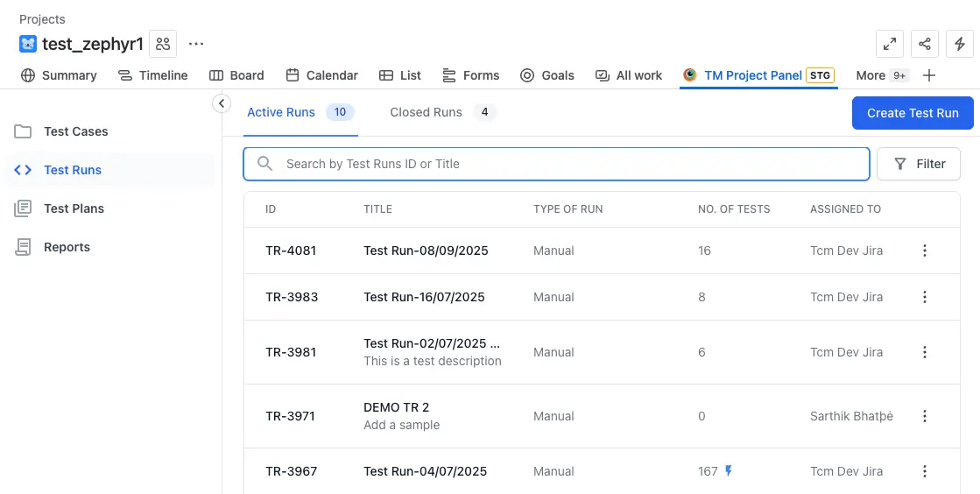Click the title Test Run-16/07/2025

[424, 297]
